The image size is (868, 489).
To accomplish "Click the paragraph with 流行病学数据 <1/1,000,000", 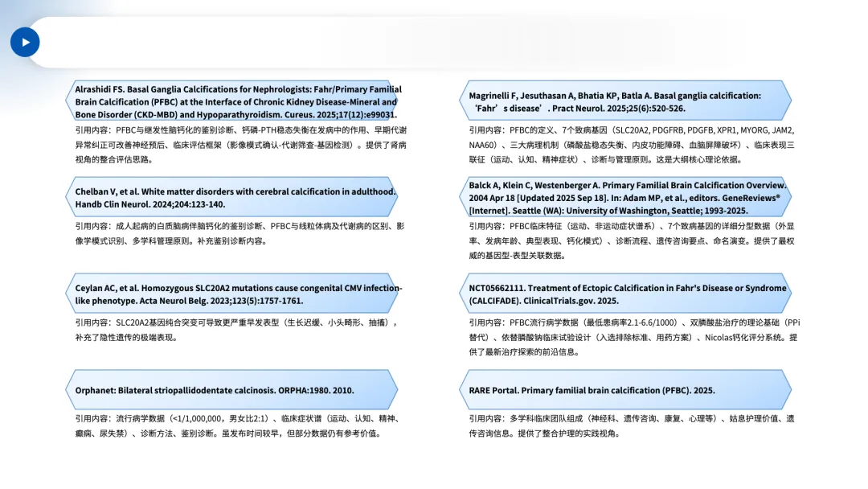I will [238, 426].
